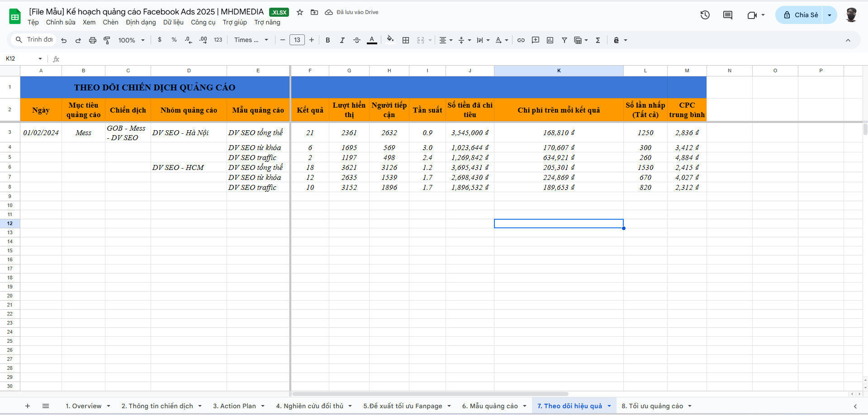The height and width of the screenshot is (415, 868).
Task: Format as percent with the % icon
Action: tap(174, 40)
